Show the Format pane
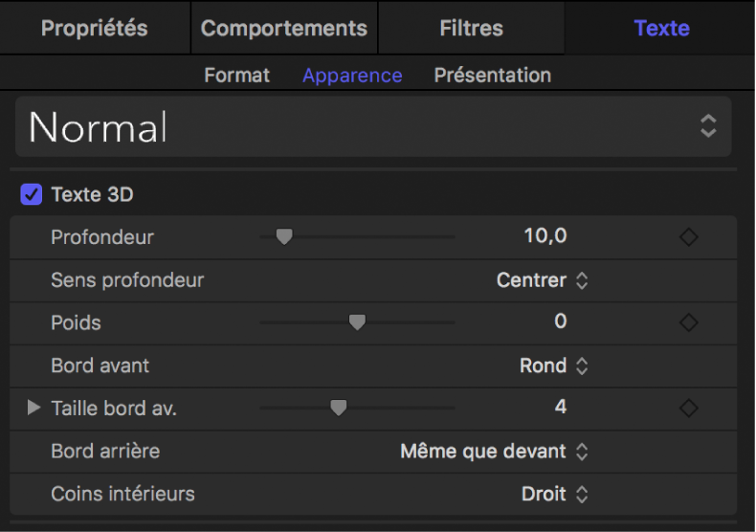The width and height of the screenshot is (756, 532). [237, 76]
